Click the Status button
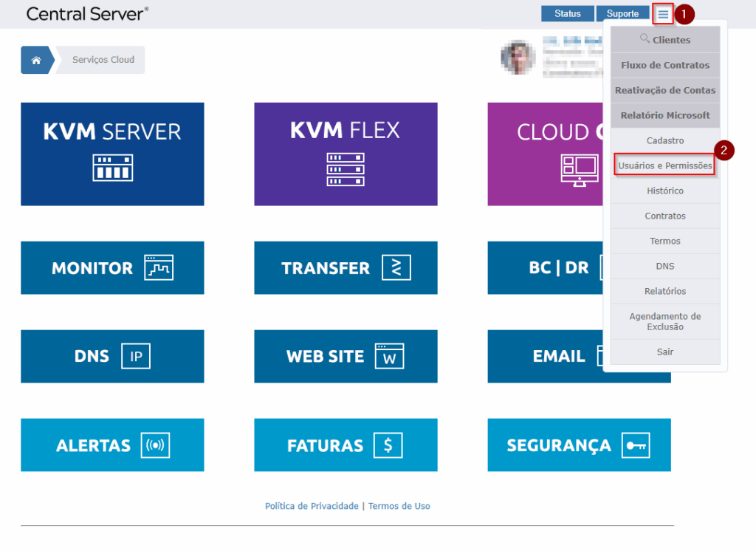The height and width of the screenshot is (551, 756). (567, 13)
